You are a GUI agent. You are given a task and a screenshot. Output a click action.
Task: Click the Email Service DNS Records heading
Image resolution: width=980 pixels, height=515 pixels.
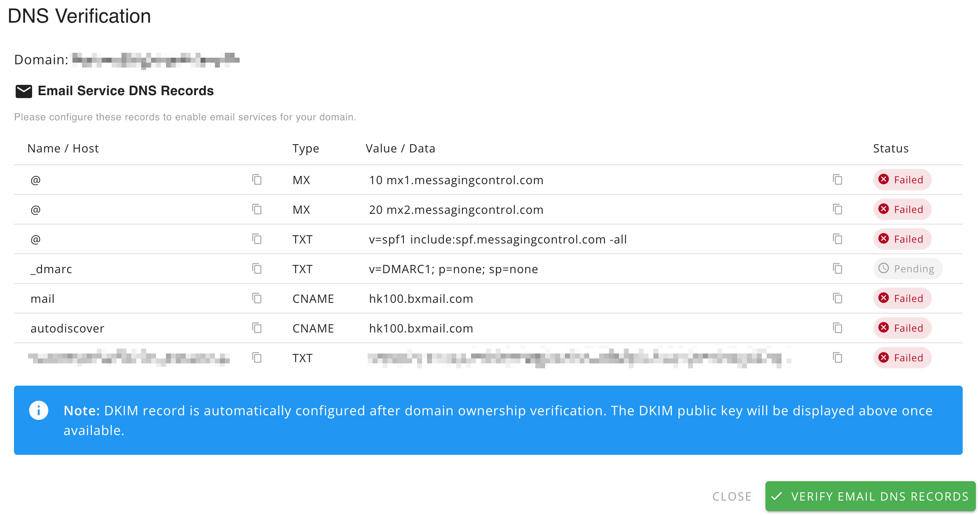coord(126,91)
